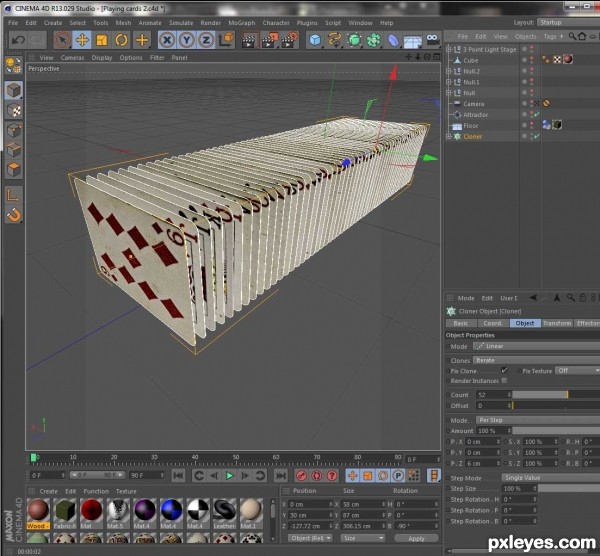Select the Wood material thumbnail
This screenshot has height=556, width=600.
pyautogui.click(x=38, y=514)
